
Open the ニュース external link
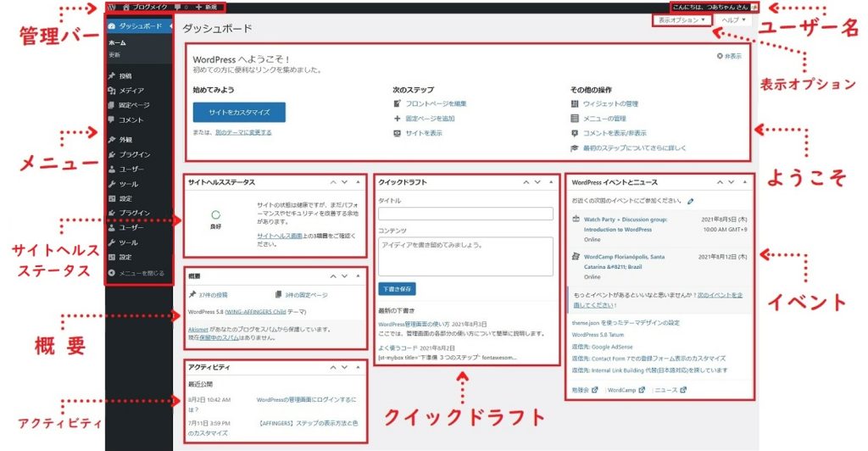click(670, 390)
